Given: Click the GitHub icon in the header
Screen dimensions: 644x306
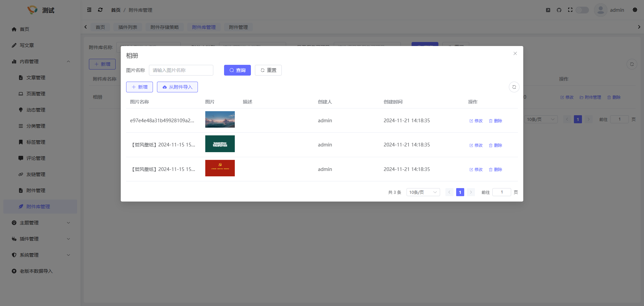Looking at the screenshot, I should point(559,10).
